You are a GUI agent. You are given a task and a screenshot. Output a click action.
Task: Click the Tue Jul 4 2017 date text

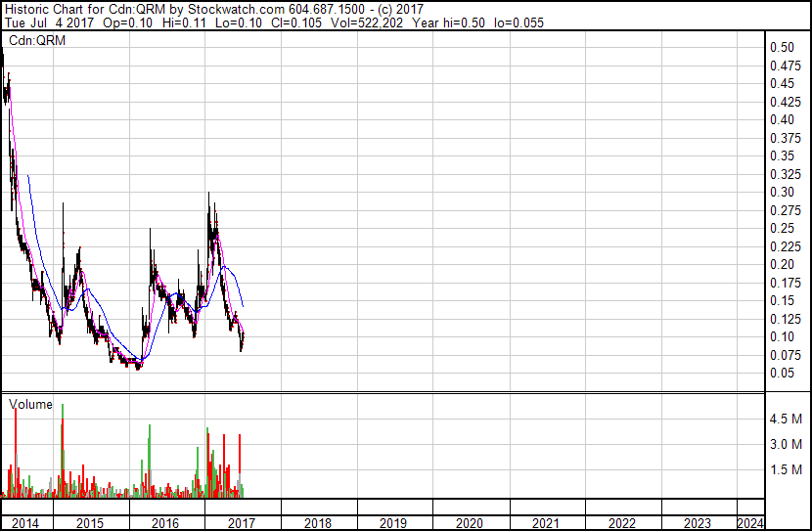point(49,22)
